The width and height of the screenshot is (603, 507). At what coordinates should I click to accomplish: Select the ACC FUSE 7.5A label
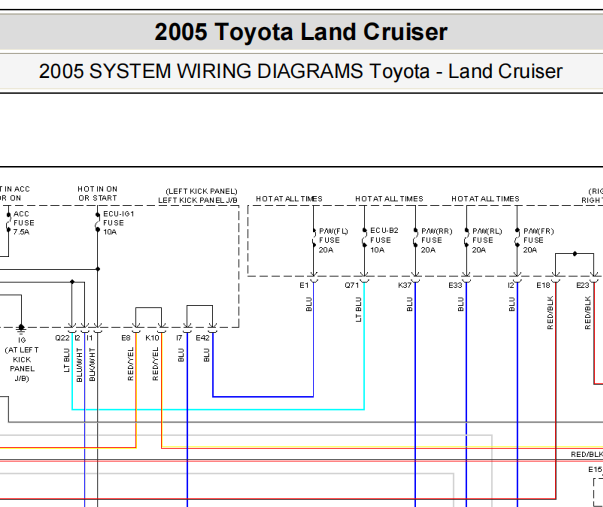pos(23,223)
